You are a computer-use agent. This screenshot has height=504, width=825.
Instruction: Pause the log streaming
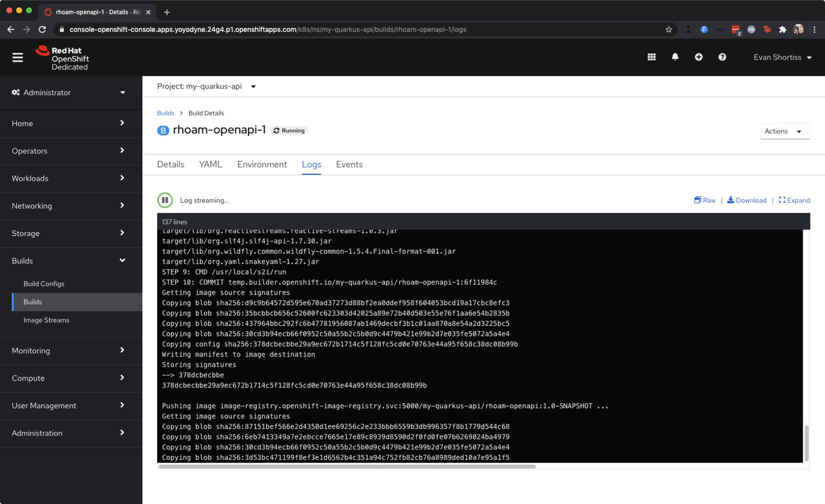point(165,200)
